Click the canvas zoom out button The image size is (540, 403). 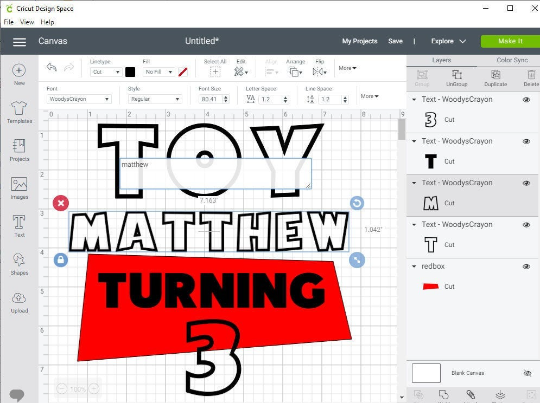(x=61, y=389)
